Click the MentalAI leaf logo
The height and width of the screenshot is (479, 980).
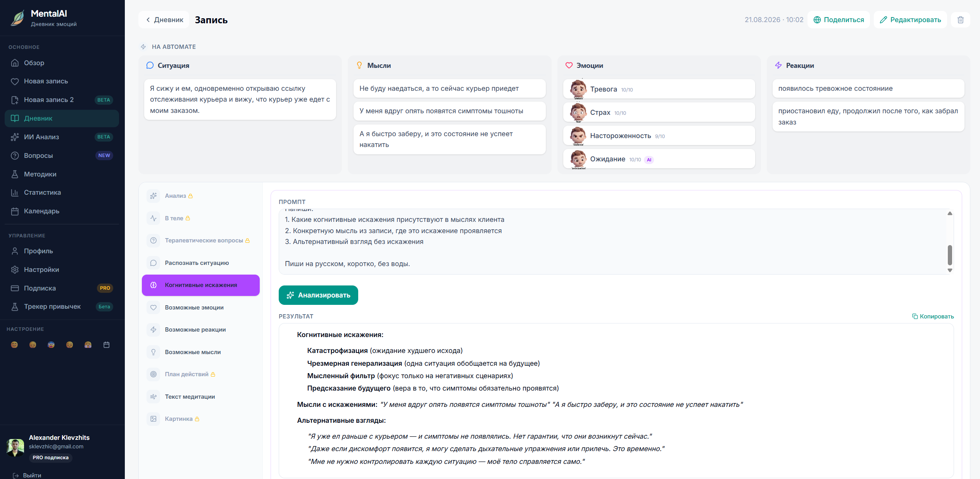coord(17,18)
